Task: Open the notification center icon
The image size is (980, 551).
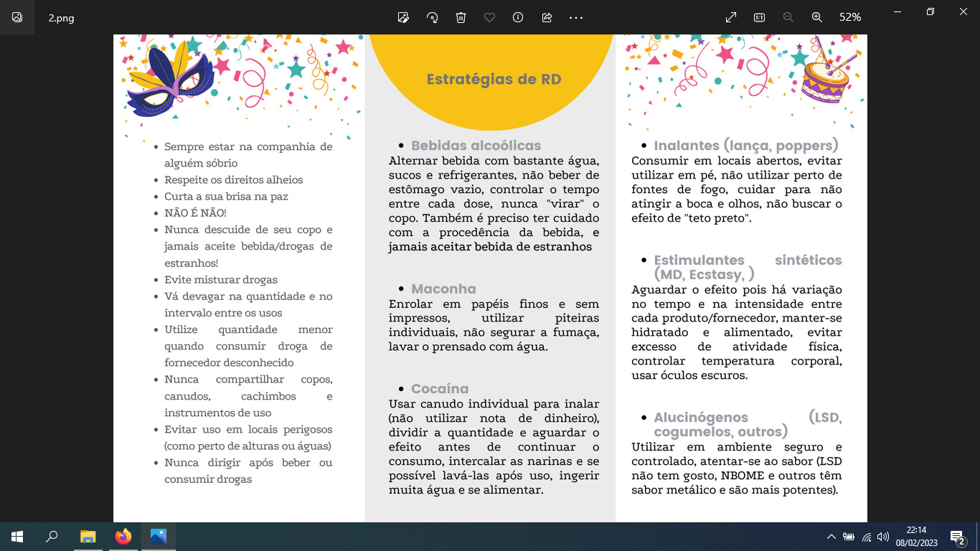Action: coord(957,537)
